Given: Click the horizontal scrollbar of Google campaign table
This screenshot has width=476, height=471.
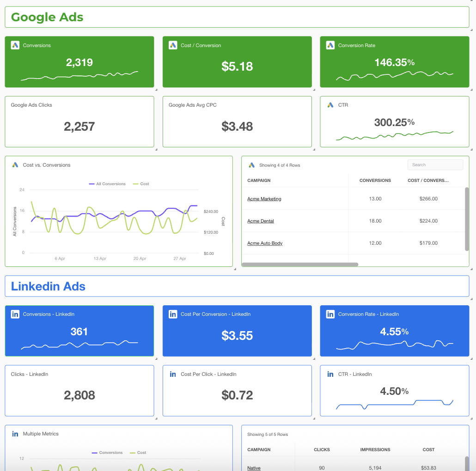Looking at the screenshot, I should (x=300, y=265).
